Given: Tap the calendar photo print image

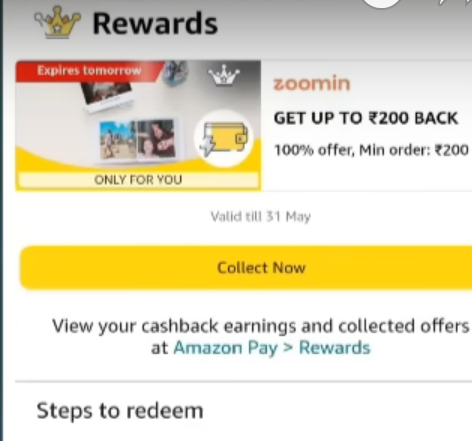Looking at the screenshot, I should pyautogui.click(x=107, y=95).
